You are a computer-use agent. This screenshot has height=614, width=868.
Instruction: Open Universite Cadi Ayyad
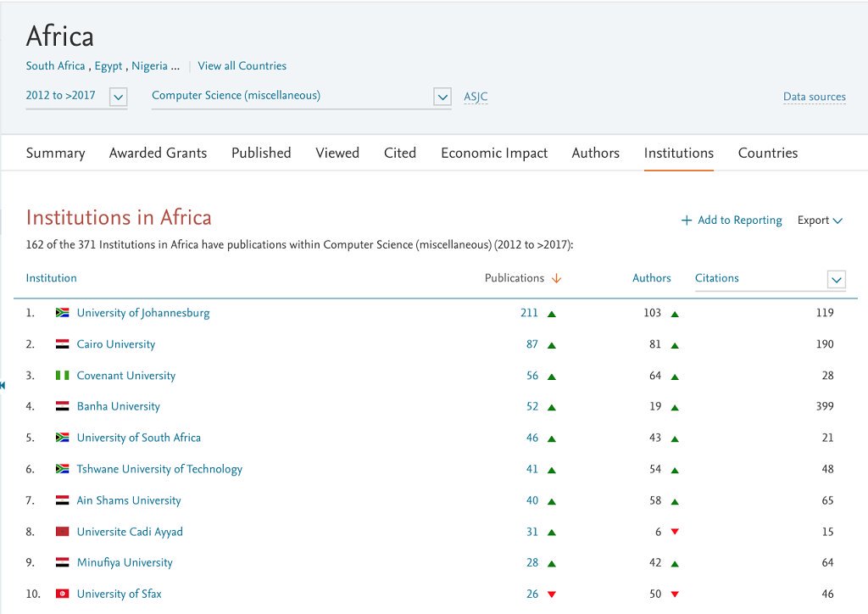pos(130,532)
